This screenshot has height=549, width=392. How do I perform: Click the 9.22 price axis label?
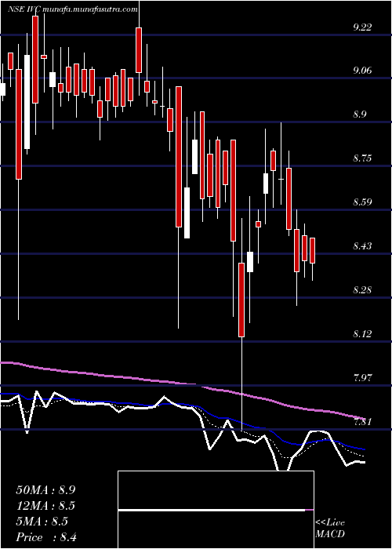362,27
